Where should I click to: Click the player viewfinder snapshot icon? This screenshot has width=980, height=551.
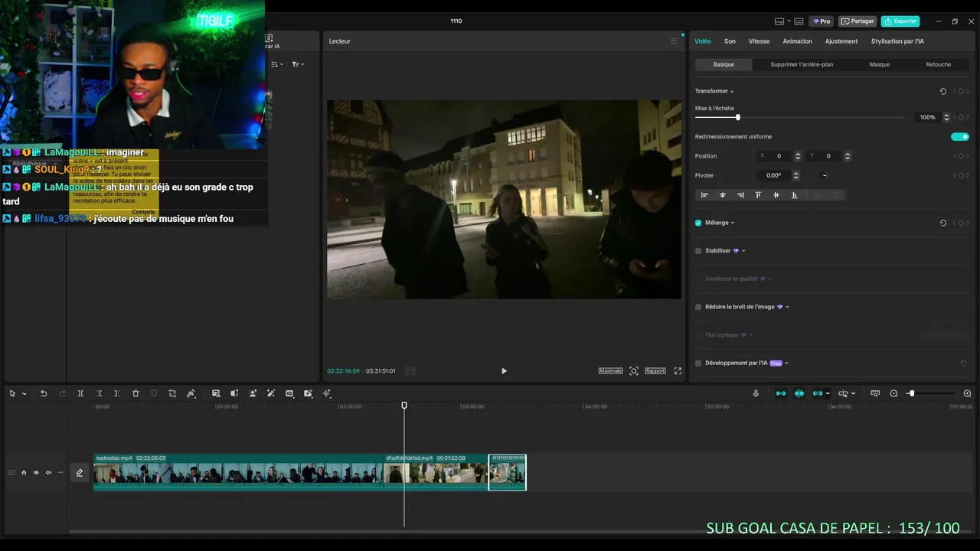[634, 371]
